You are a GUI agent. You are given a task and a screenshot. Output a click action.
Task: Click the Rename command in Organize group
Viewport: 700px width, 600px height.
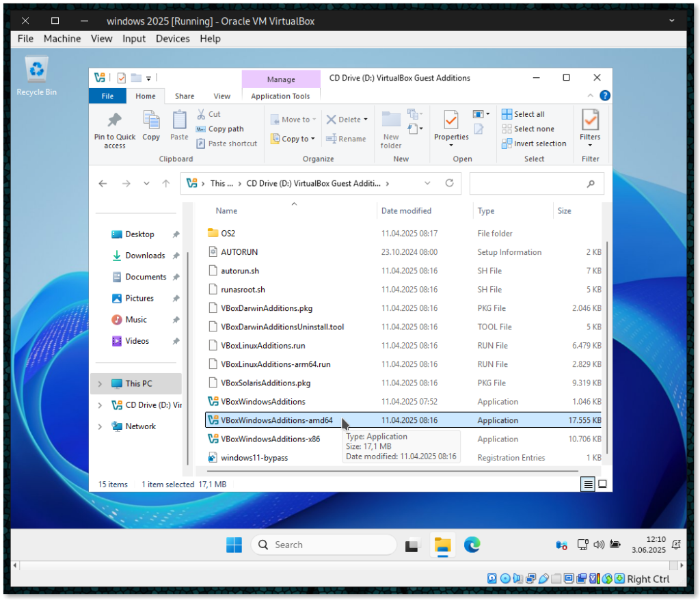click(346, 139)
